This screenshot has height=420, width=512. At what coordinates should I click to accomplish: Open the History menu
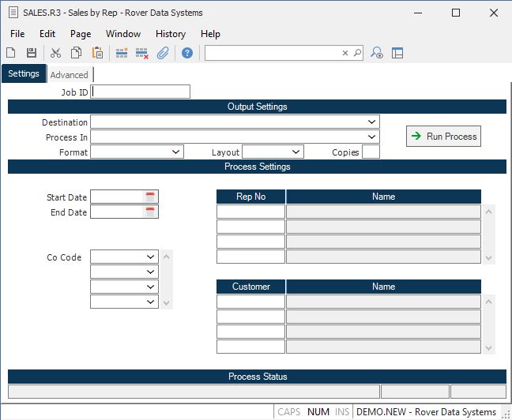click(x=170, y=34)
